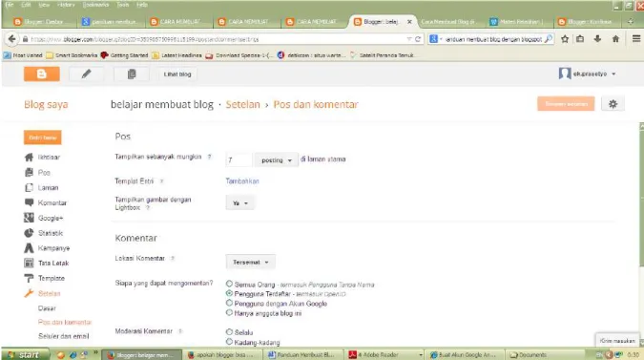This screenshot has width=644, height=360.
Task: Switch to the Materi Pelatihan tab
Action: 519,22
